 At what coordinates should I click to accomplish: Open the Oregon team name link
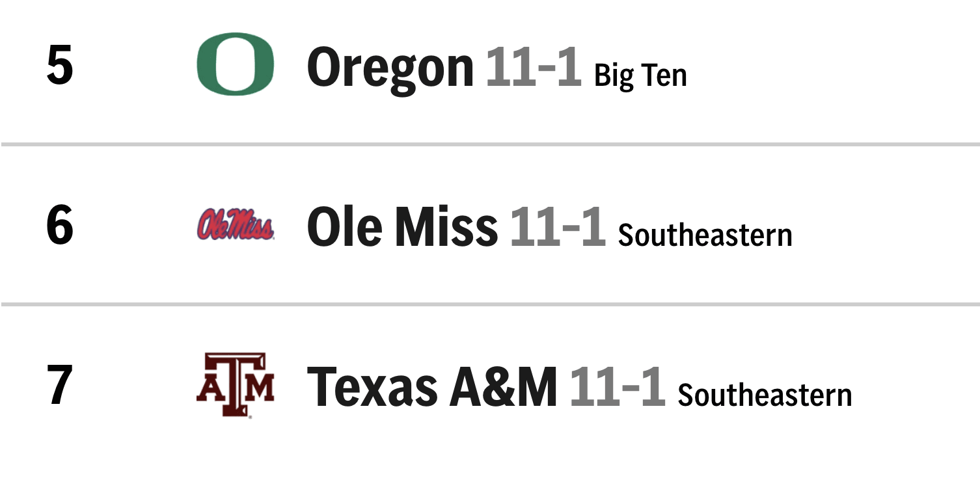click(390, 68)
